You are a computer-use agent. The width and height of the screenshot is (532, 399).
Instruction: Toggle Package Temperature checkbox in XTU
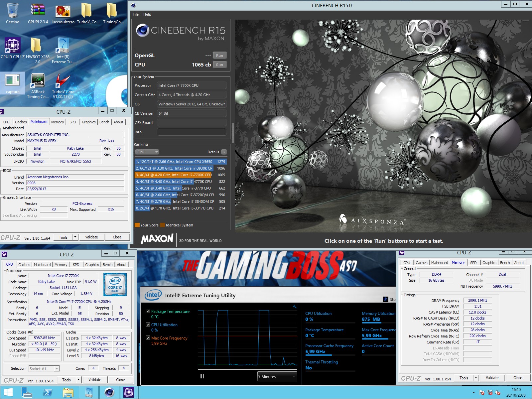(x=148, y=311)
